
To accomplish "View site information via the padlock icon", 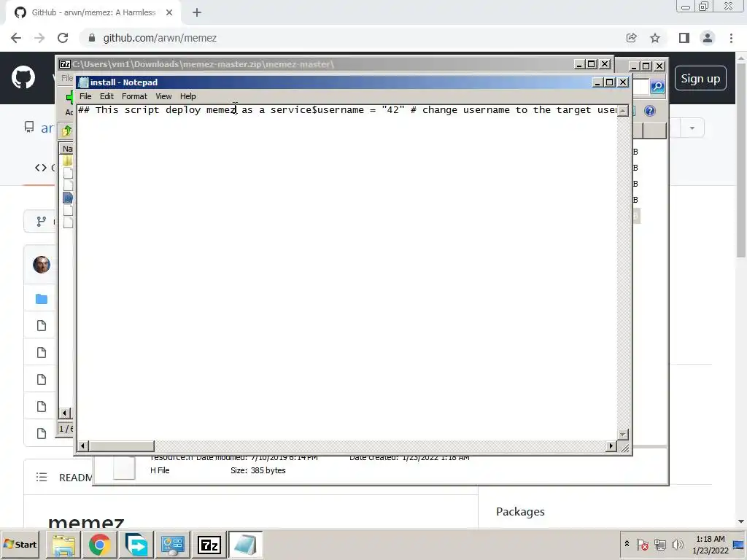I will click(x=92, y=38).
